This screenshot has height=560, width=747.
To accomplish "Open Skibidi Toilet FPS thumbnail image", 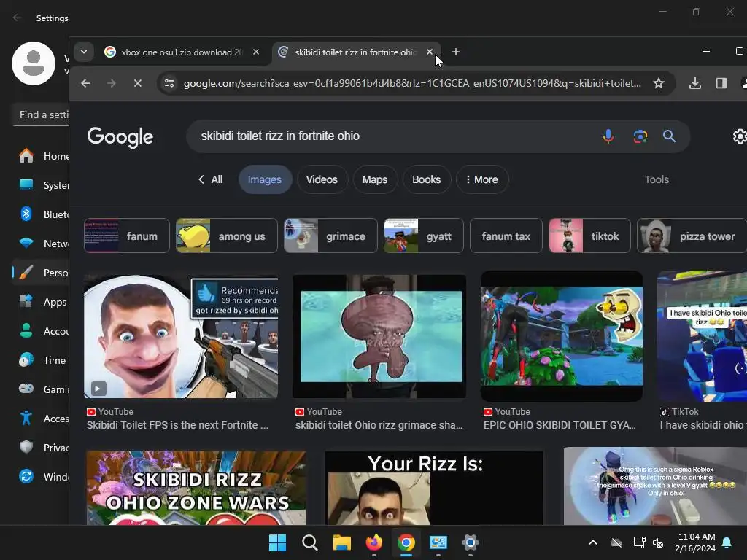I will (181, 336).
